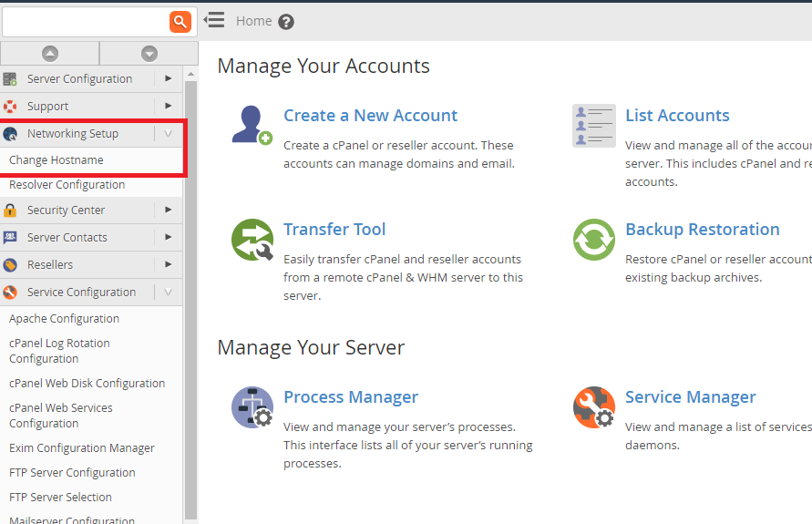This screenshot has width=812, height=524.
Task: Click the Service Configuration wrench icon
Action: click(10, 293)
